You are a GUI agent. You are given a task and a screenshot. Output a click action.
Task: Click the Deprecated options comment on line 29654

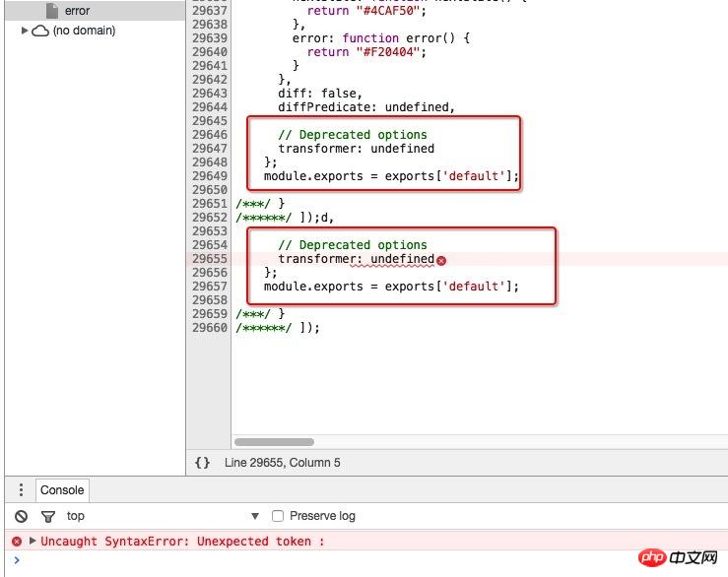pyautogui.click(x=353, y=245)
